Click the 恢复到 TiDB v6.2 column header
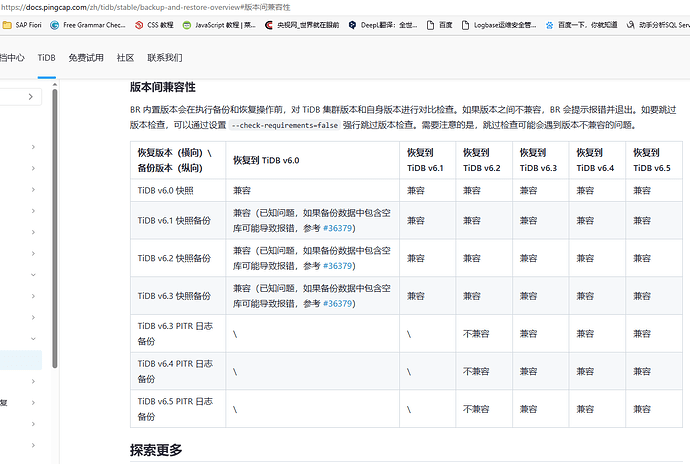Screen dimensions: 690x464 click(482, 160)
